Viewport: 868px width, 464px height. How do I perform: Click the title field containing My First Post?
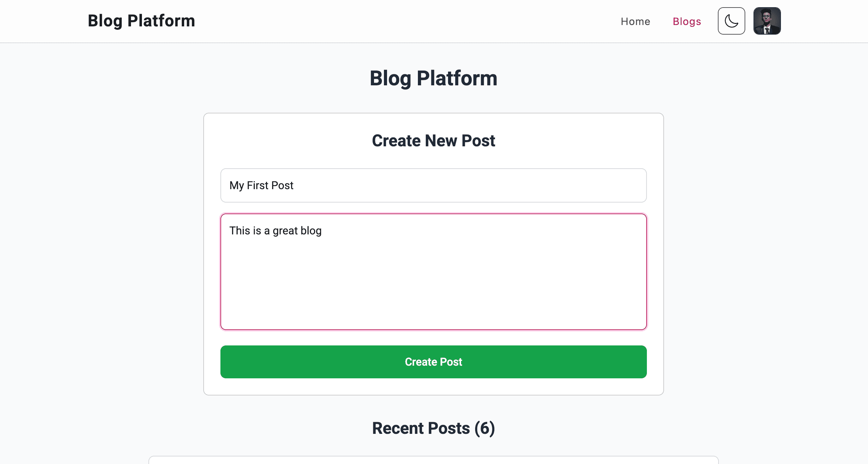click(x=433, y=185)
